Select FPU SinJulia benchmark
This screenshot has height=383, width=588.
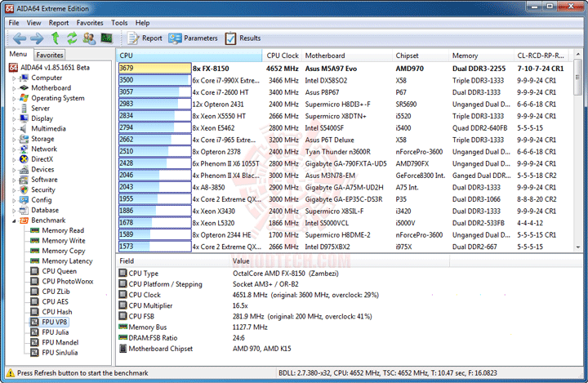coord(60,353)
